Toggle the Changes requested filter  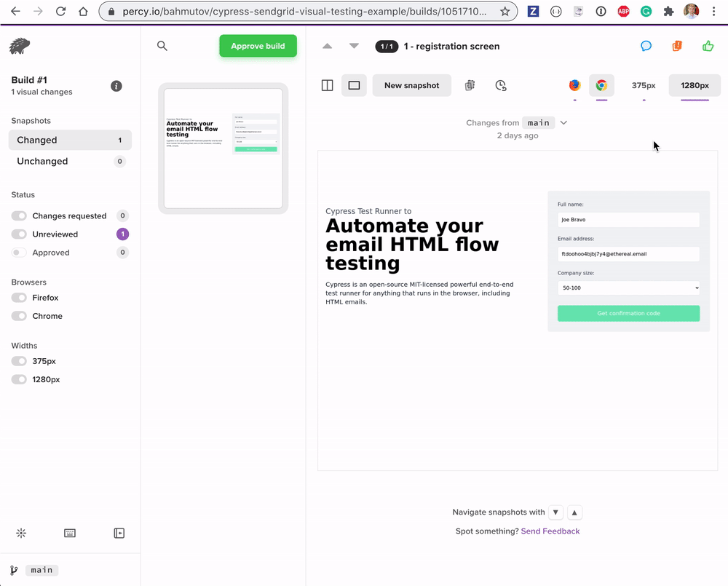pos(19,216)
